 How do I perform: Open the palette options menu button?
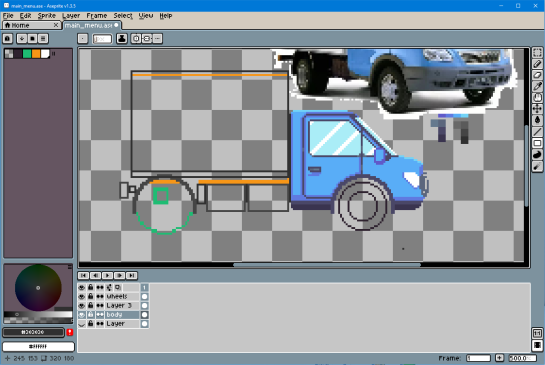click(x=43, y=39)
